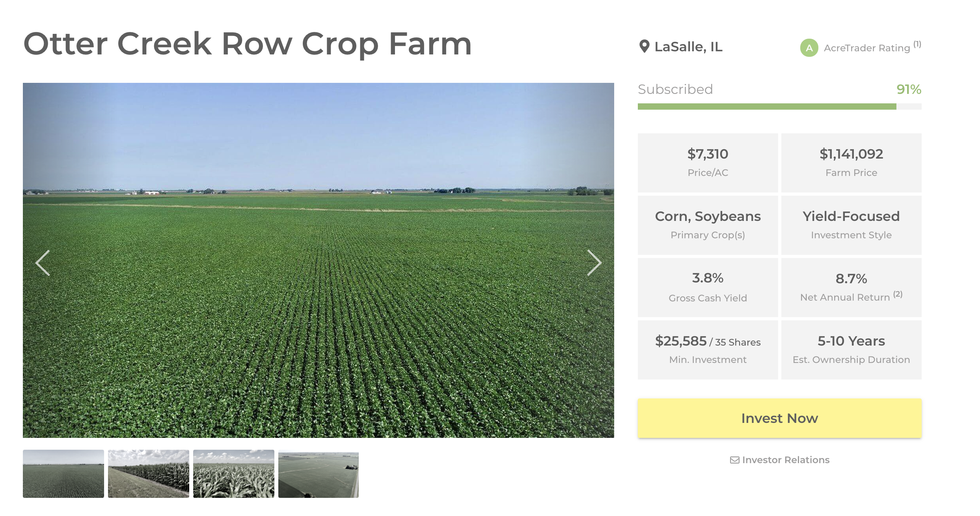
Task: Go to the previous farm photo
Action: tap(43, 263)
